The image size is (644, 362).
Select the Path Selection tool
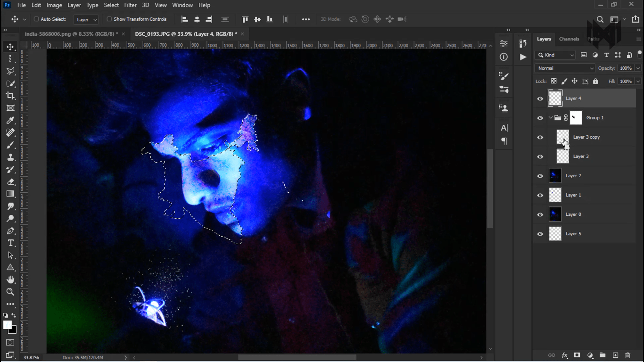[10, 255]
